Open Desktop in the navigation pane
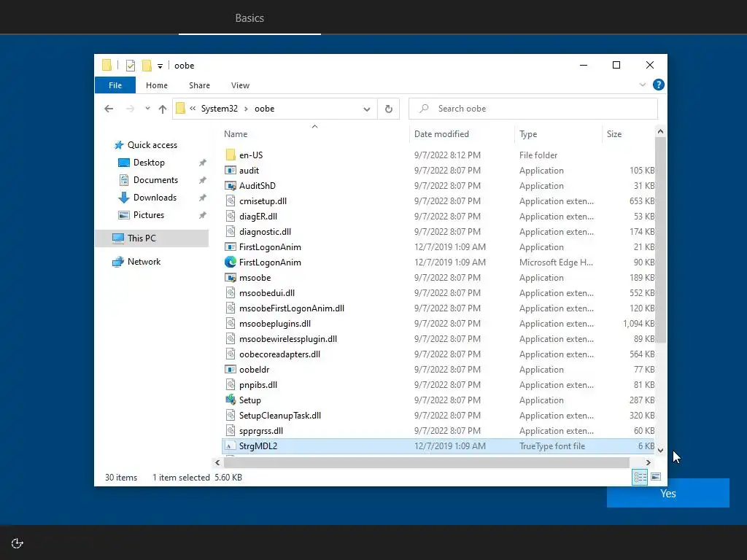The height and width of the screenshot is (560, 747). click(149, 163)
